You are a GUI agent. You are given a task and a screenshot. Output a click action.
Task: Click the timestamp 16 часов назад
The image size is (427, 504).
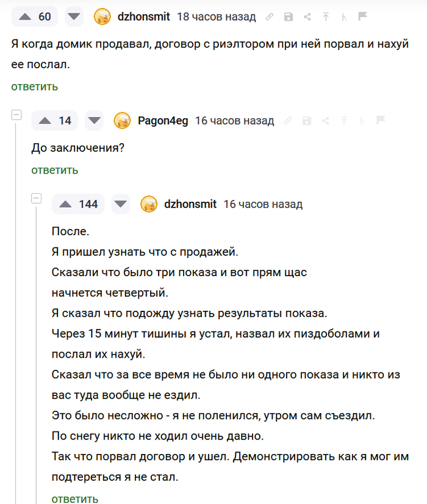(x=234, y=121)
